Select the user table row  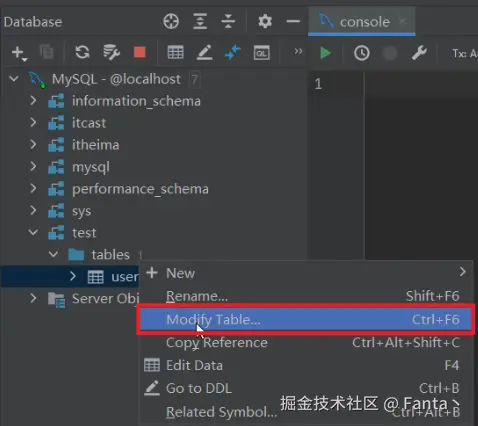[69, 277]
